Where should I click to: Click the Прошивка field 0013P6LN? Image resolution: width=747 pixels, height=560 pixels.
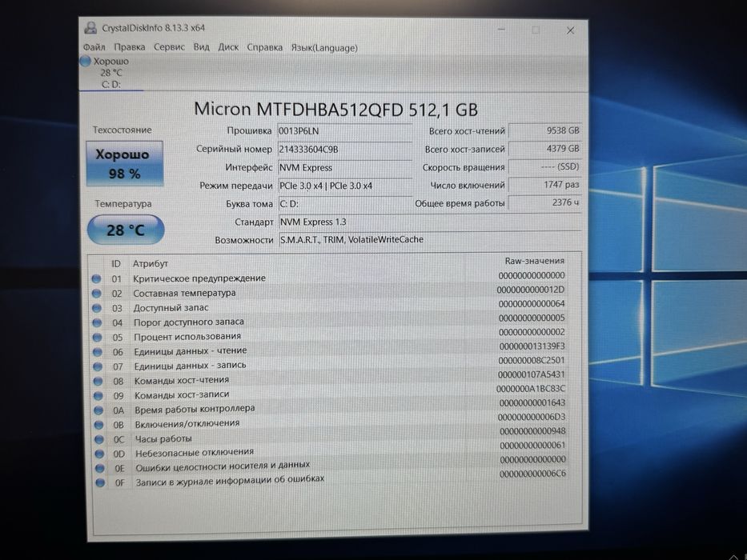[345, 131]
